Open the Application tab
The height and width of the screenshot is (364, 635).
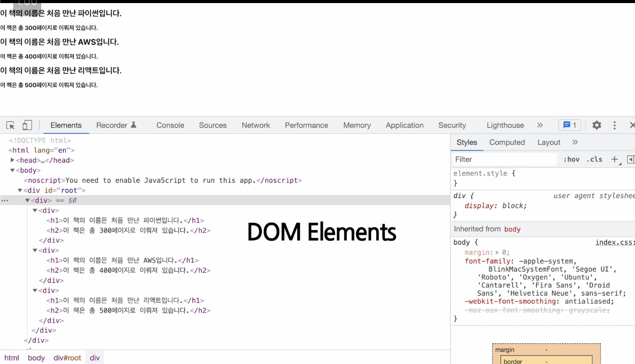point(405,125)
